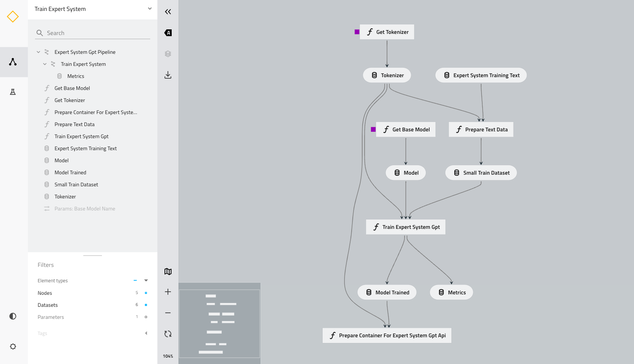
Task: Select Metrics in the tree list
Action: coord(76,76)
